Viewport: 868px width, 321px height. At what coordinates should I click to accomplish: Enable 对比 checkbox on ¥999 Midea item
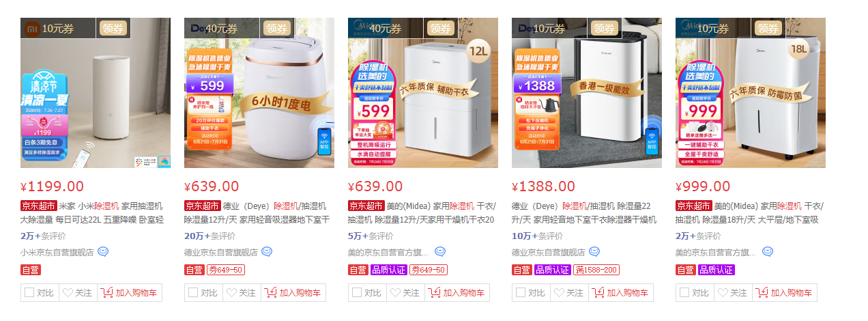coord(684,293)
